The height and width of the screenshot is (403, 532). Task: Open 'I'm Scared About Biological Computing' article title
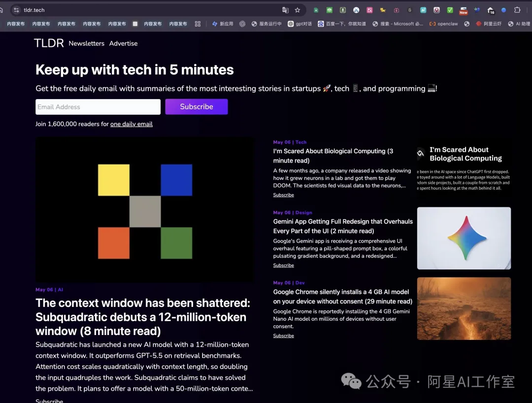point(333,156)
